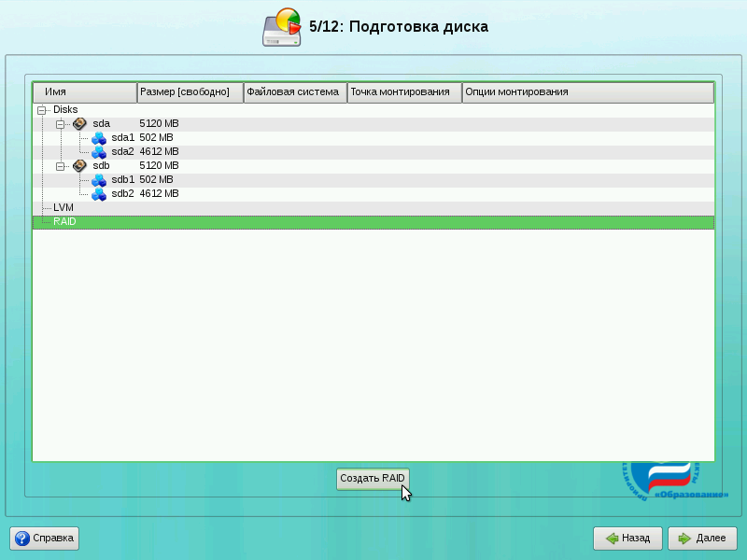747x560 pixels.
Task: Collapse the sdb disk branch
Action: pyautogui.click(x=61, y=165)
